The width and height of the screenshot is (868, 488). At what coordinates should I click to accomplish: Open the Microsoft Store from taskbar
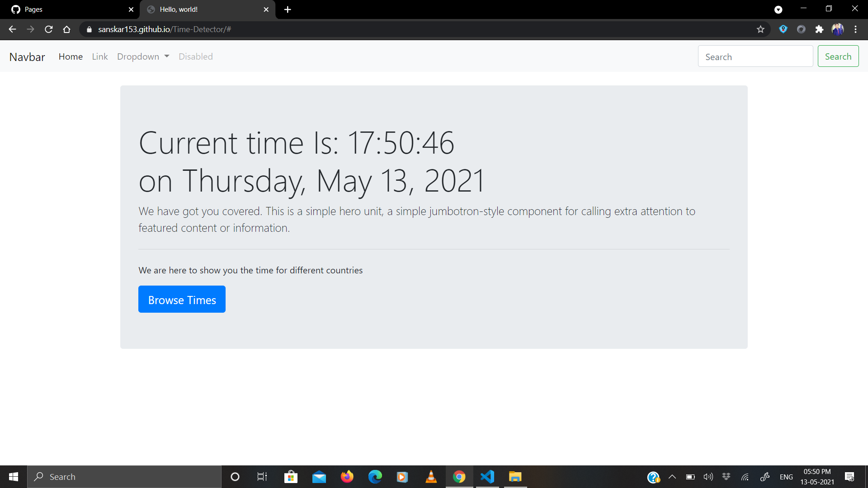click(x=291, y=476)
